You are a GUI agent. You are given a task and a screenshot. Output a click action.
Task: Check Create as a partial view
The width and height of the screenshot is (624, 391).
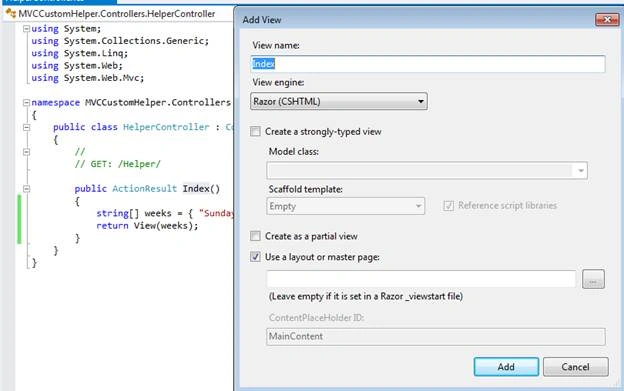click(x=255, y=236)
